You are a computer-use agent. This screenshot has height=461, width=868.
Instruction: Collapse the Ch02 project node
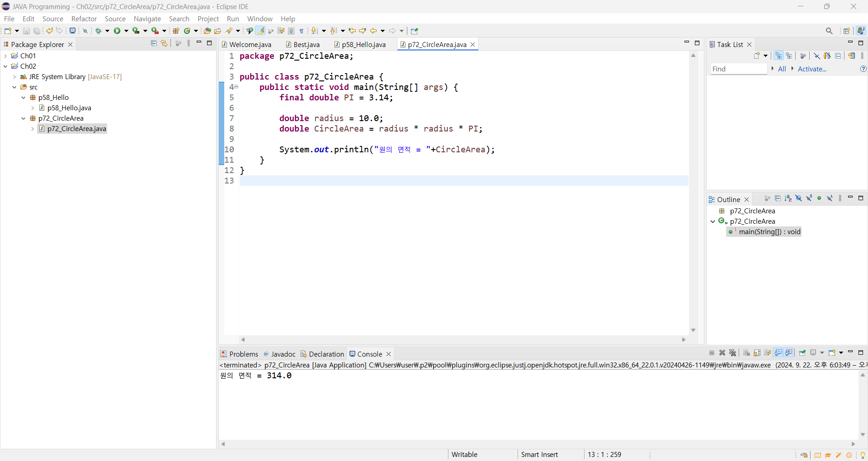click(x=5, y=66)
